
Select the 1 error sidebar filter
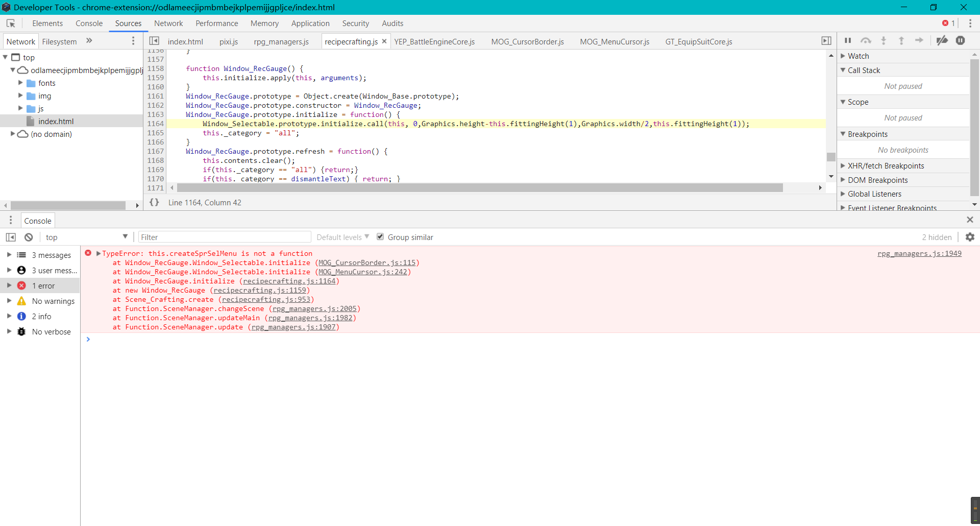[40, 286]
